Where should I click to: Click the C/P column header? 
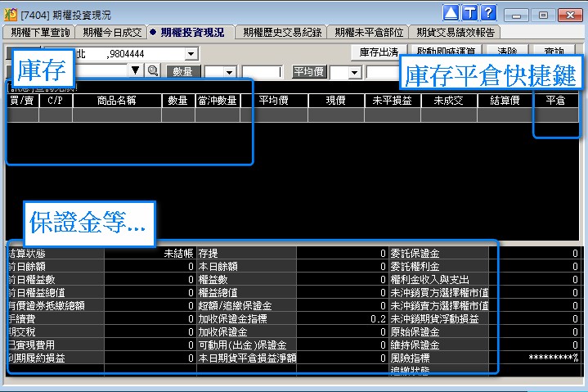tap(55, 101)
